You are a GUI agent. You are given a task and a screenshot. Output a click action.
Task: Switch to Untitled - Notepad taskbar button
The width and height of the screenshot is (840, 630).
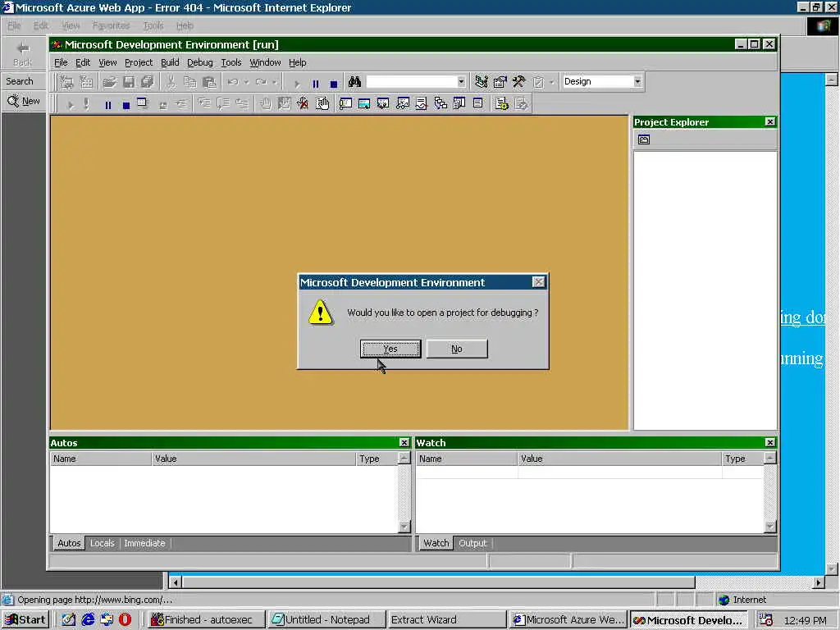click(x=326, y=620)
